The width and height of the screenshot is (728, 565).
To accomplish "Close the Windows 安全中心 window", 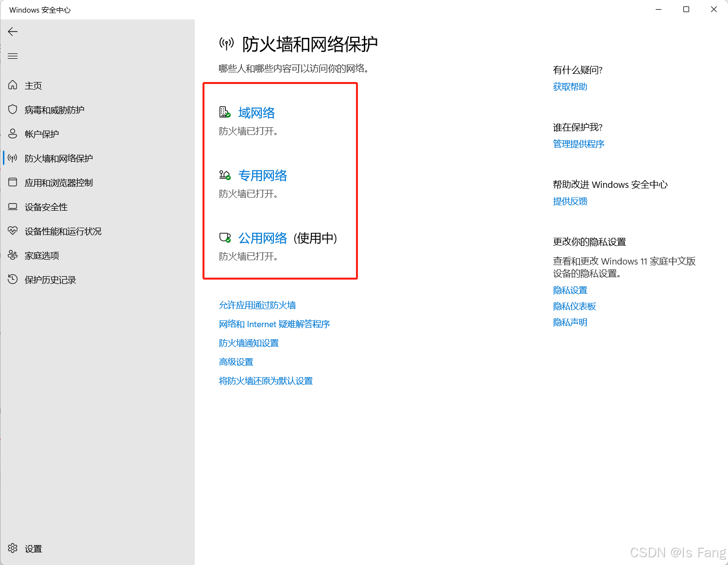I will click(x=714, y=9).
